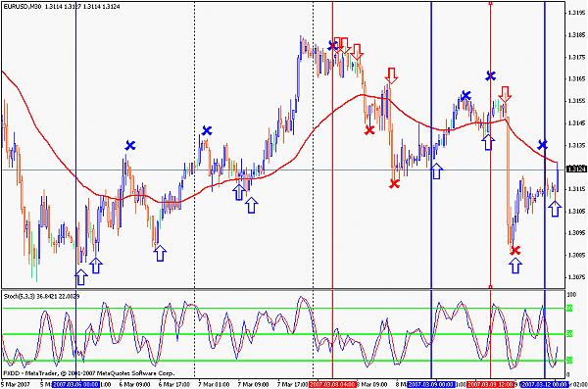This screenshot has width=588, height=389.
Task: Select blue up arrow touching red 2007.03.09 12:00 line
Action: (487, 142)
